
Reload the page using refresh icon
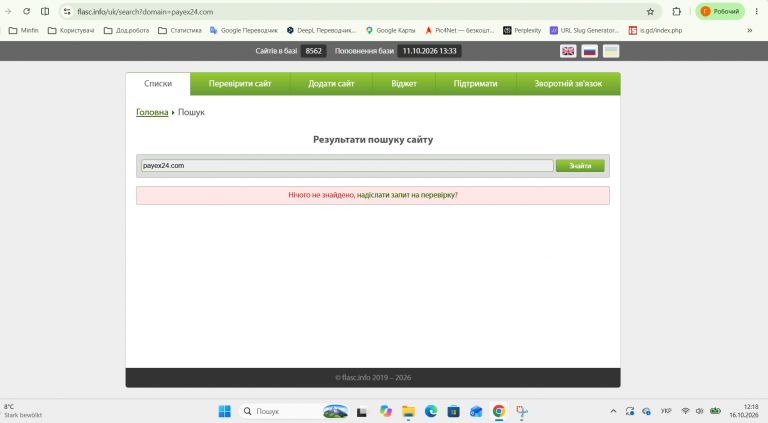(x=26, y=11)
